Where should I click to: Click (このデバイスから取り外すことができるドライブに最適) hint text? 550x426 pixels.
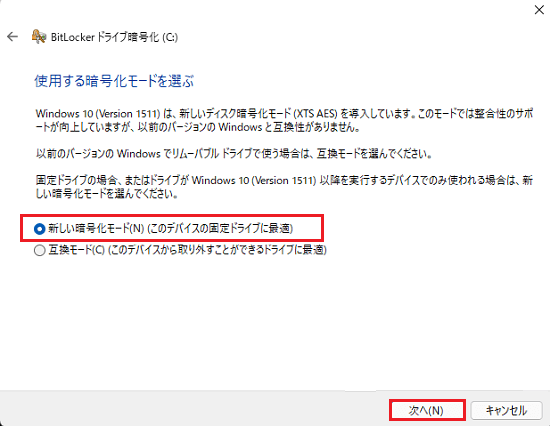pos(217,250)
